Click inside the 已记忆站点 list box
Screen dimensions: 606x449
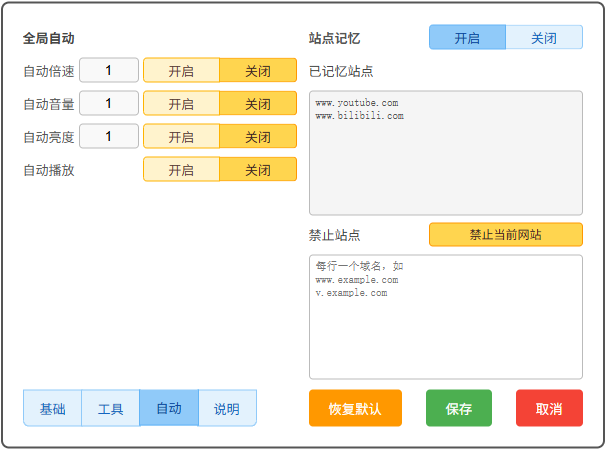coord(446,153)
